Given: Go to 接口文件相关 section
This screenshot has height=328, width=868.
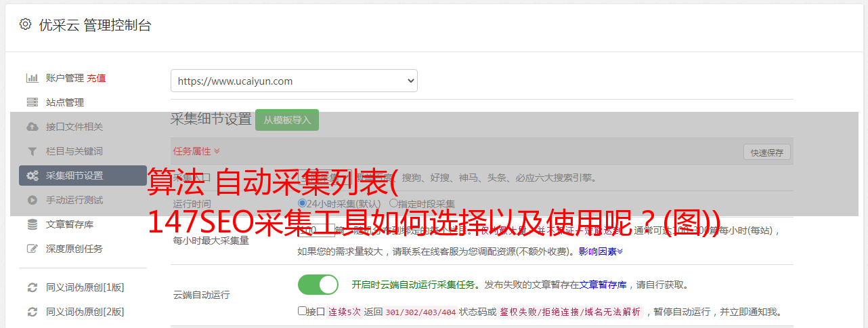Looking at the screenshot, I should point(74,127).
